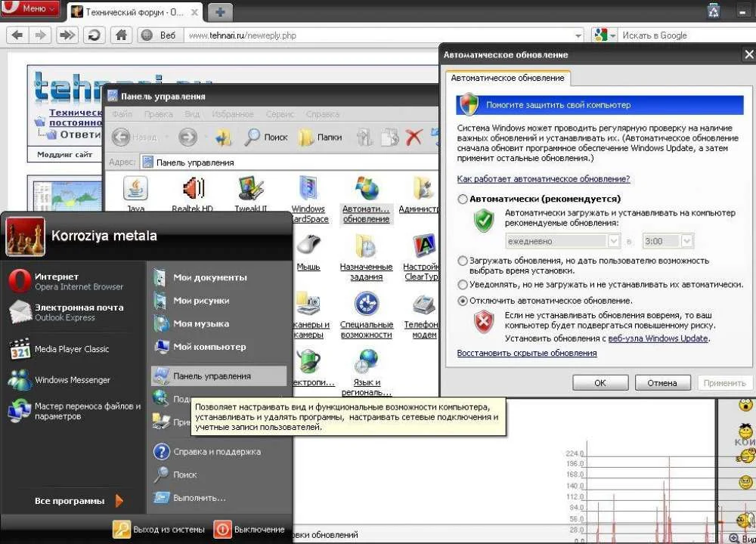
Task: Click Отмена in the update dialog
Action: click(x=662, y=383)
